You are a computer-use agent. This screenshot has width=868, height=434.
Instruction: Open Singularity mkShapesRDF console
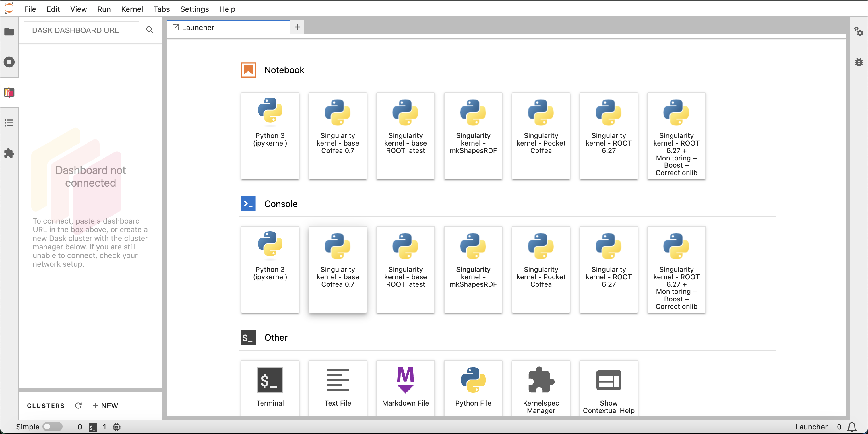pos(473,270)
